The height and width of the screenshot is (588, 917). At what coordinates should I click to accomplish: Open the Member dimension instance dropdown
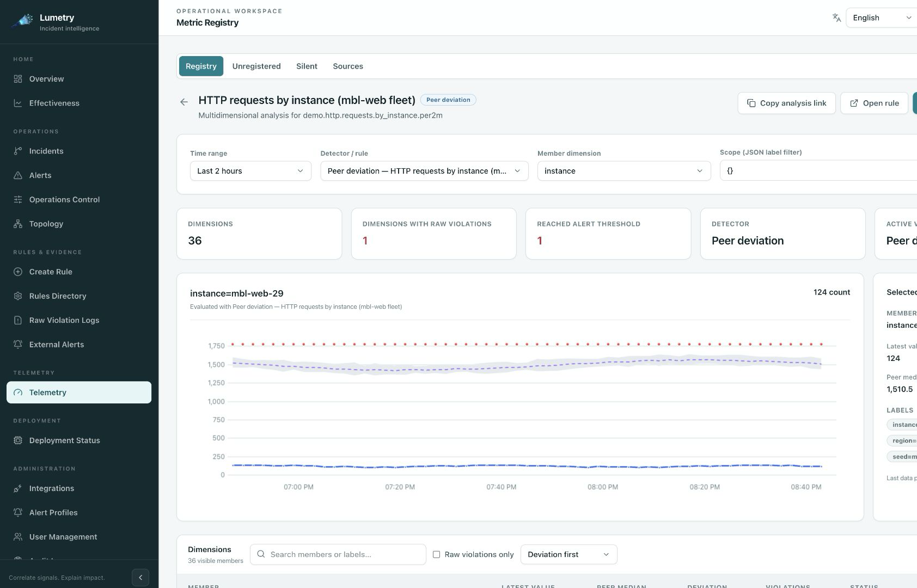624,171
